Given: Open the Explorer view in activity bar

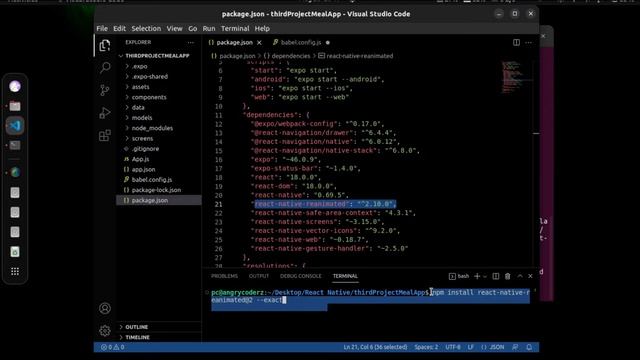Looking at the screenshot, I should (104, 45).
